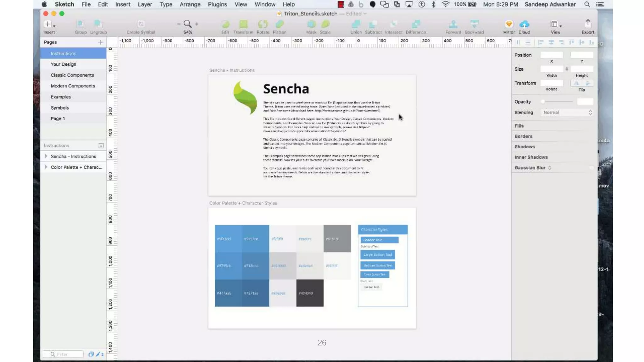Click the #404040 dark color swatch
Viewport: 644px width, 362px height.
click(x=310, y=293)
